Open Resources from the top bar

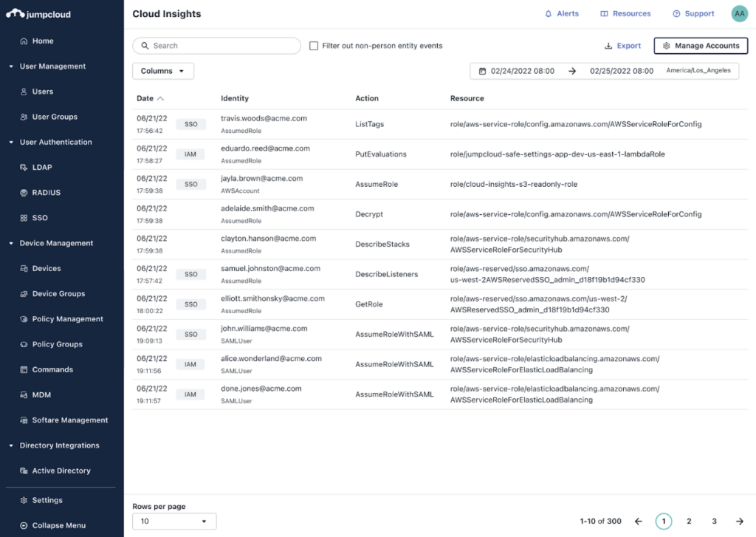coord(625,14)
